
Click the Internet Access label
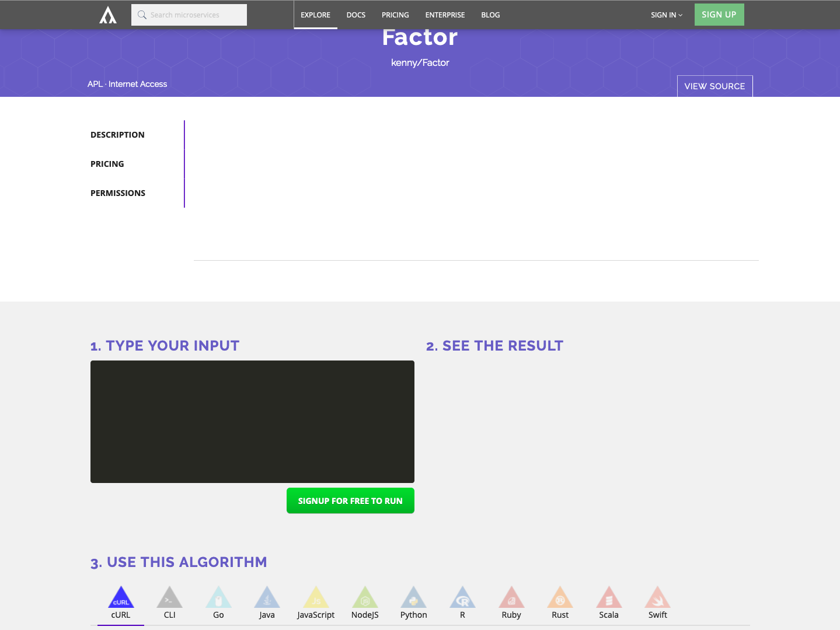[x=138, y=84]
